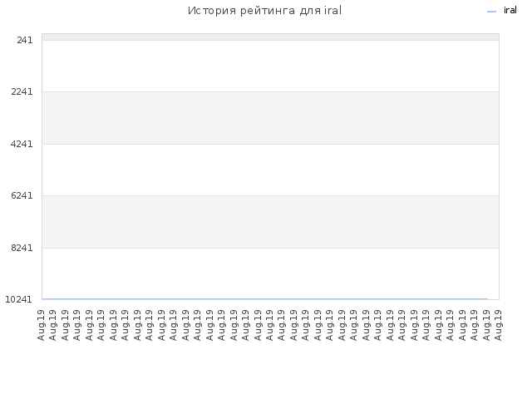Select the 10241 y-axis label
The width and height of the screenshot is (532, 399).
[x=18, y=299]
